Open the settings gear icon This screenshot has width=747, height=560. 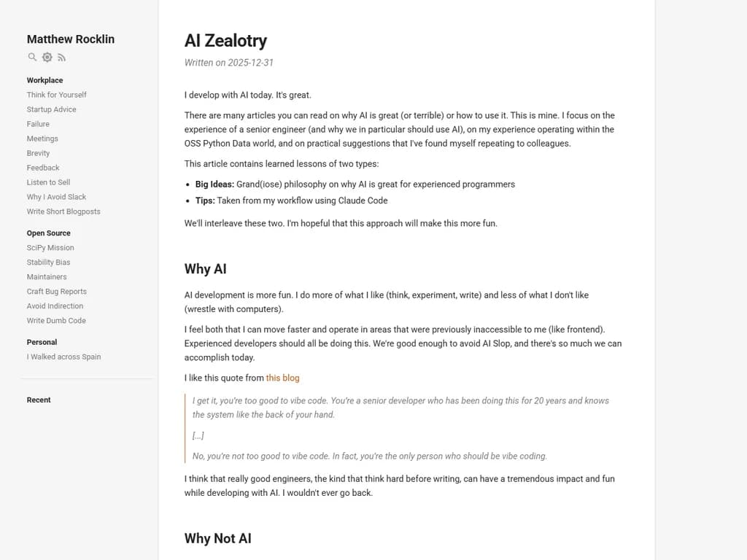pos(47,57)
